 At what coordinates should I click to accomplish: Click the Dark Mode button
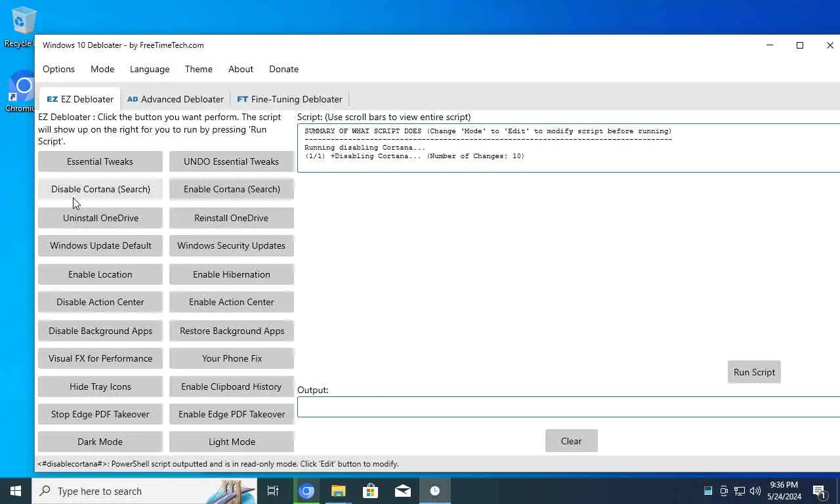(100, 442)
